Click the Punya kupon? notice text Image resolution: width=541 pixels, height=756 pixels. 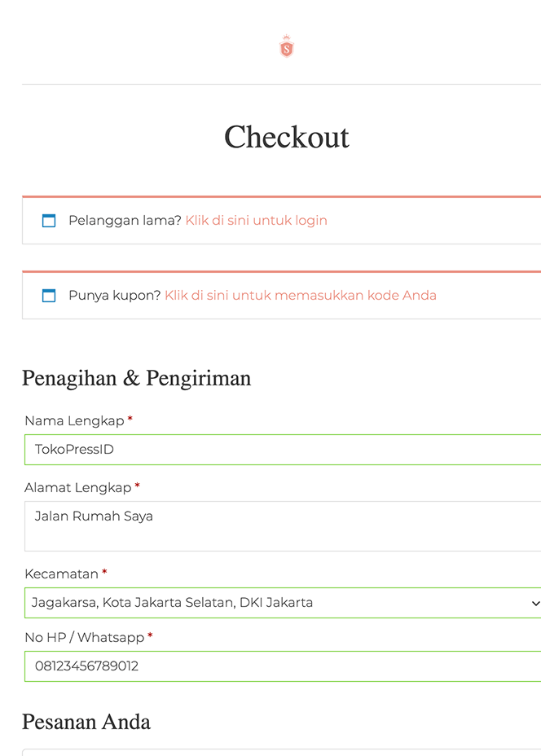coord(114,295)
